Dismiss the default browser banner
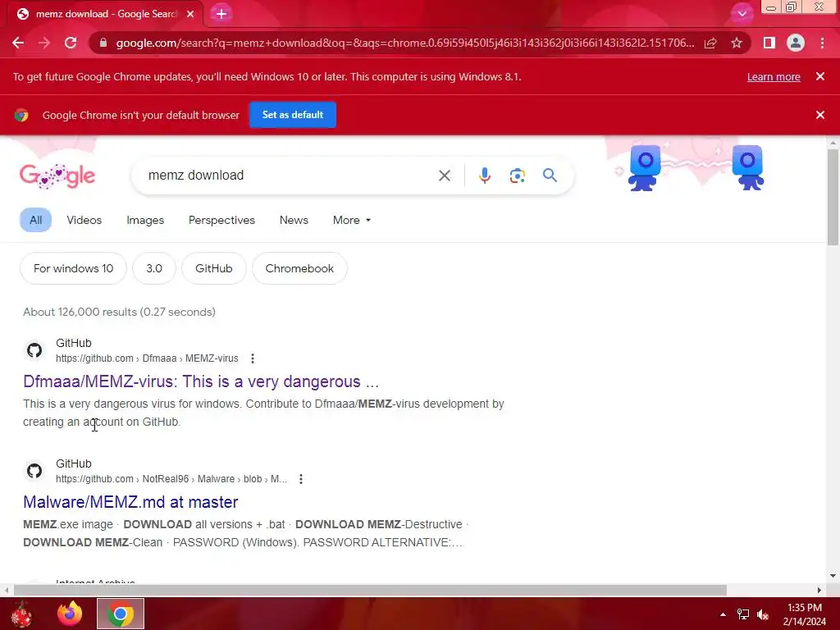The width and height of the screenshot is (840, 630). click(x=820, y=115)
